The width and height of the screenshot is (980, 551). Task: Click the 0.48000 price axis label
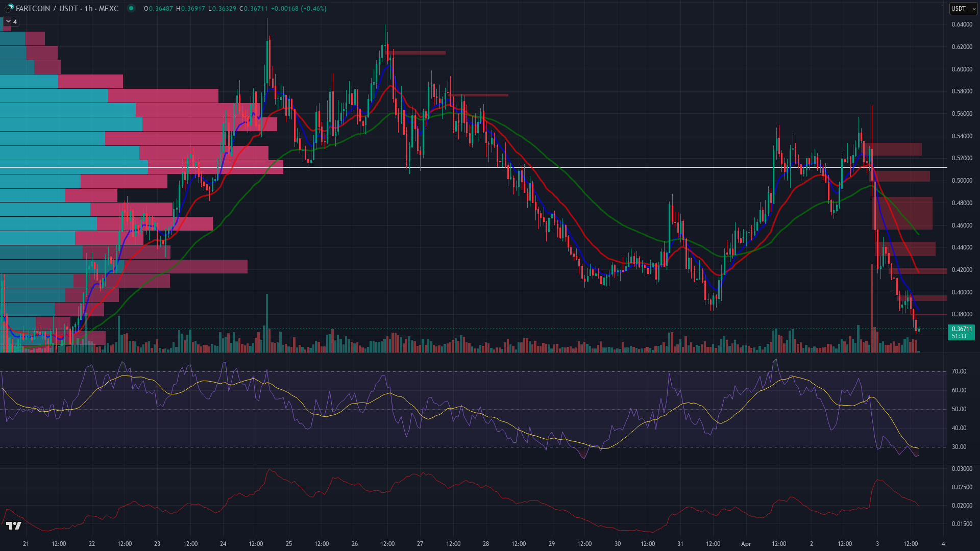coord(962,203)
